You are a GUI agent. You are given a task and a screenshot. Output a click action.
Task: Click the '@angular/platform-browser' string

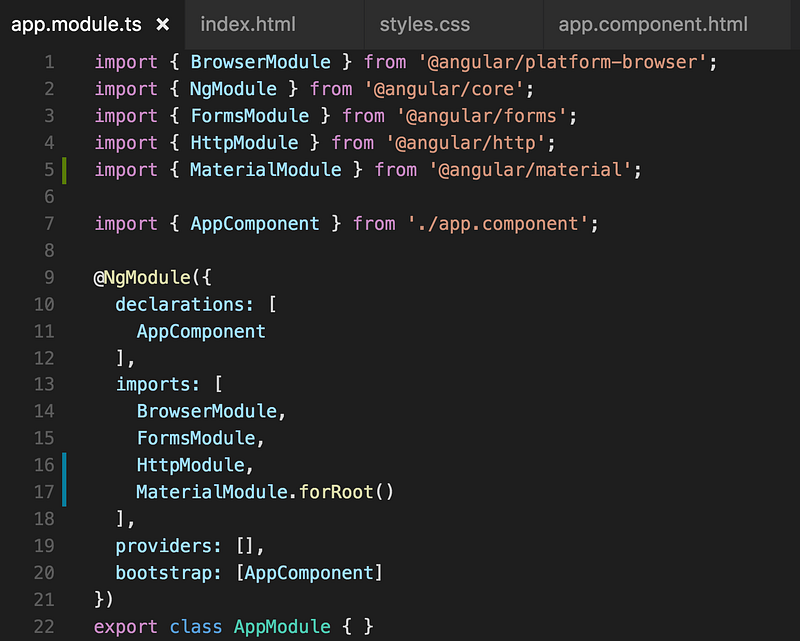pos(563,62)
